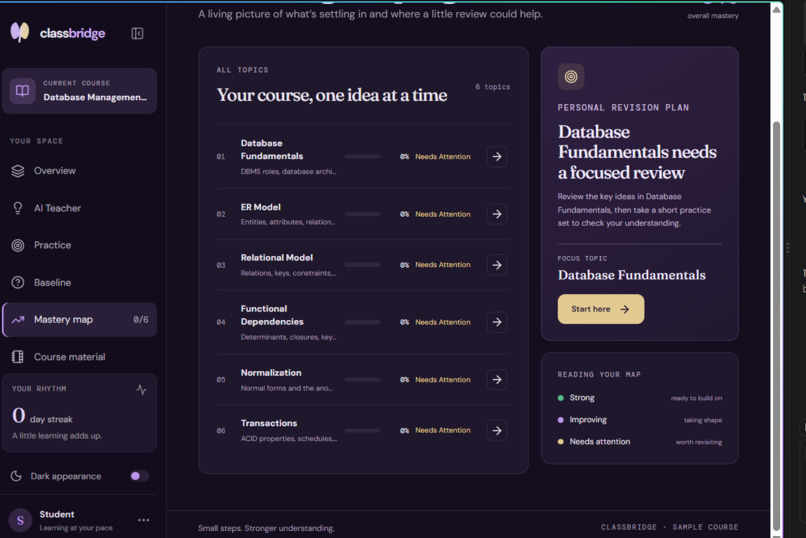The width and height of the screenshot is (806, 538).
Task: Click the Focus Topic Database Fundamentals heading
Action: click(x=631, y=275)
